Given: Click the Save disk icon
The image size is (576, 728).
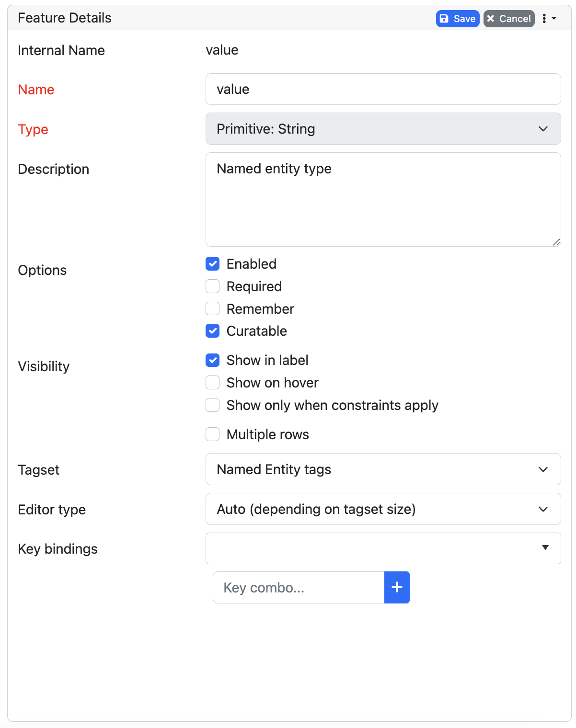Looking at the screenshot, I should (444, 18).
